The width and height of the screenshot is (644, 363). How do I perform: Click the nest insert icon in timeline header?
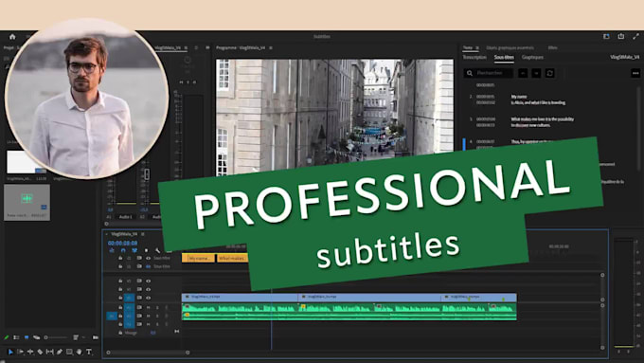click(x=112, y=250)
